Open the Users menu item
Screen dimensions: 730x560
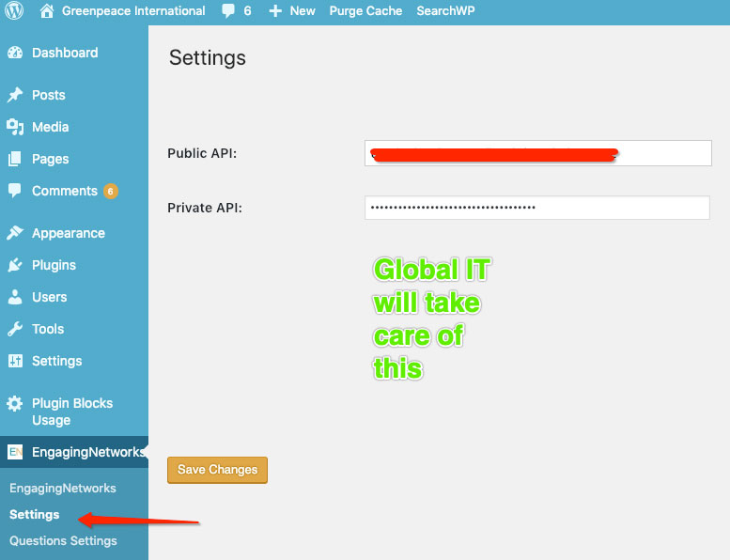[50, 297]
